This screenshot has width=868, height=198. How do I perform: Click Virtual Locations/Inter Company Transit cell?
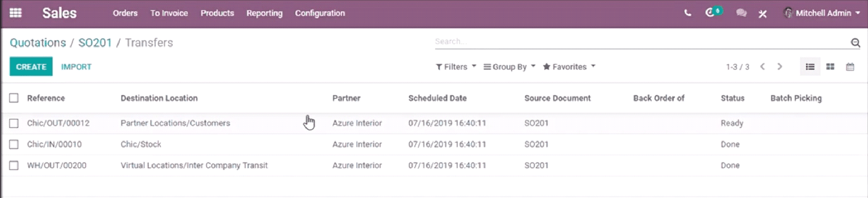(x=194, y=166)
